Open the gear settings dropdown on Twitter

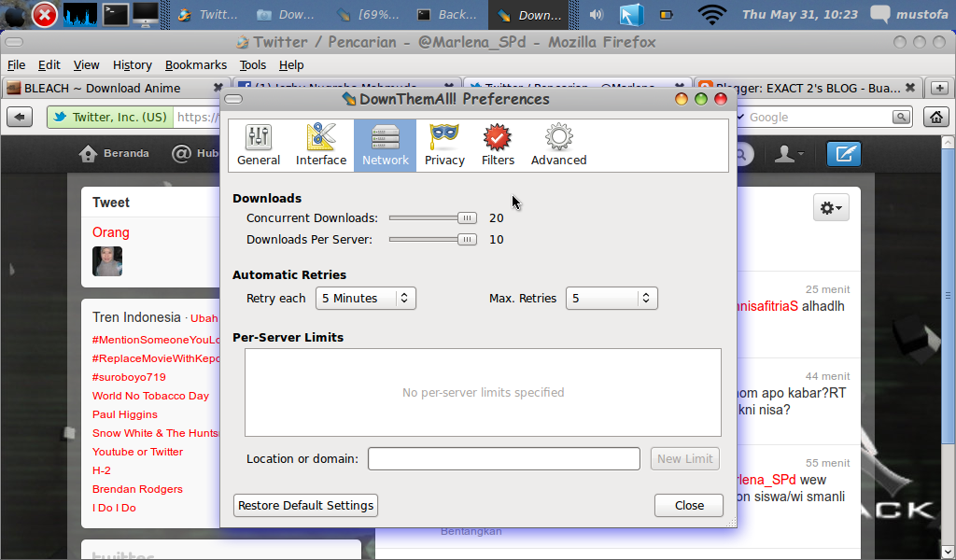click(x=831, y=208)
